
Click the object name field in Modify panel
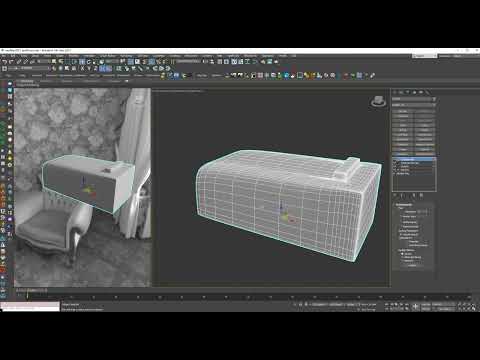click(x=412, y=99)
